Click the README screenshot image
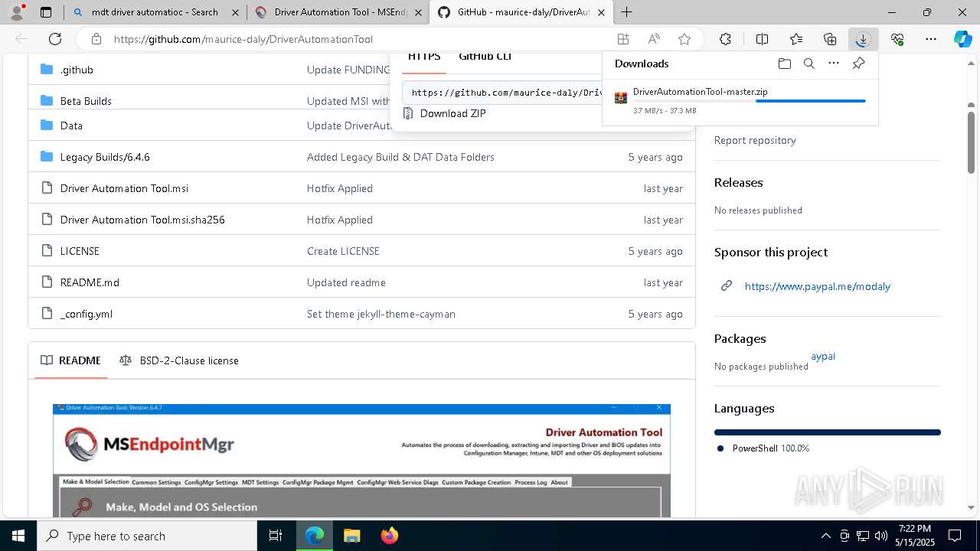Viewport: 980px width, 551px height. tap(361, 460)
